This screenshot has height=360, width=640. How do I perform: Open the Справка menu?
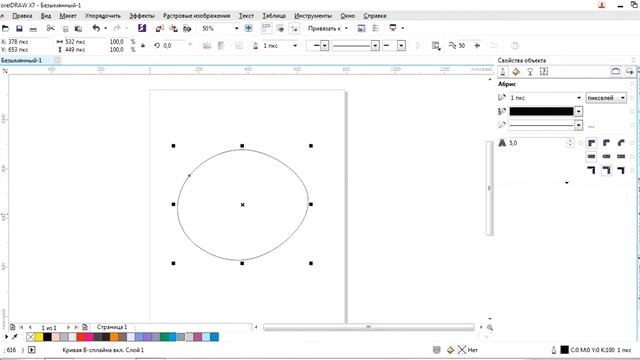click(x=375, y=16)
